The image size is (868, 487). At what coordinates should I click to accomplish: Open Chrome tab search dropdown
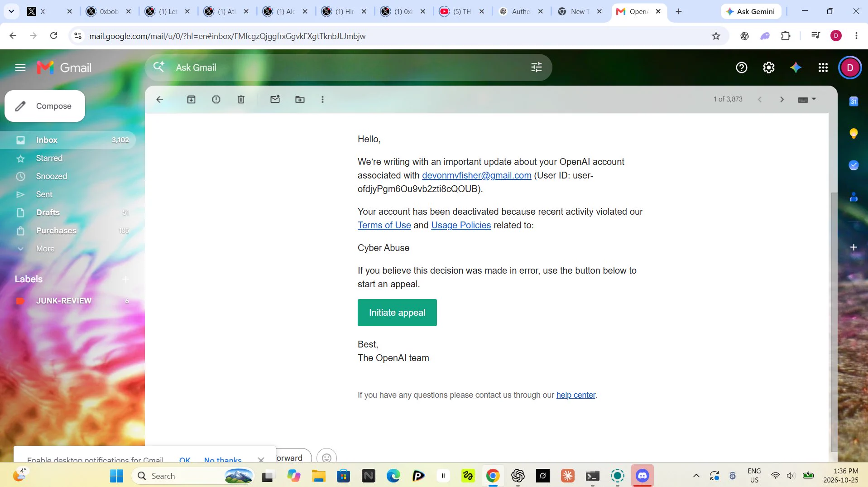pyautogui.click(x=11, y=11)
